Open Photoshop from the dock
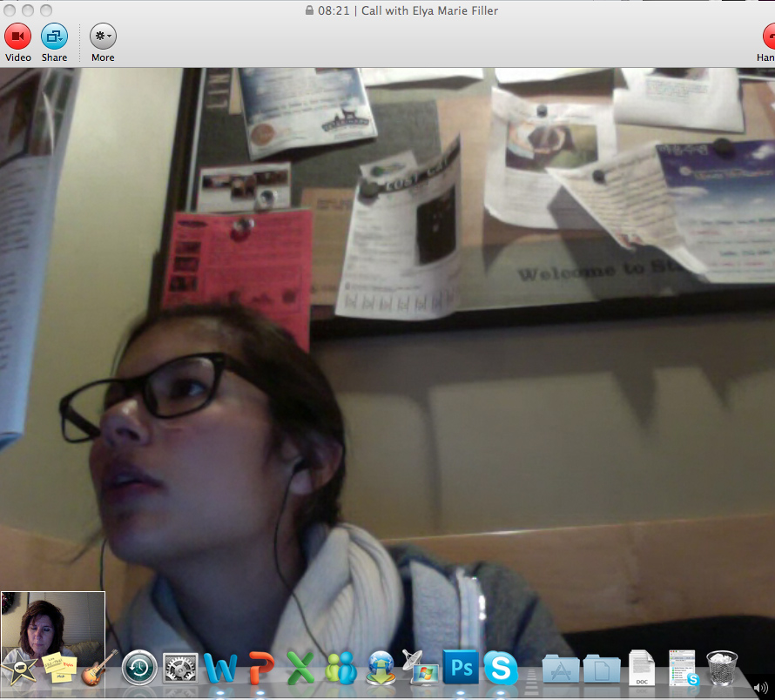Image resolution: width=775 pixels, height=700 pixels. click(x=461, y=669)
